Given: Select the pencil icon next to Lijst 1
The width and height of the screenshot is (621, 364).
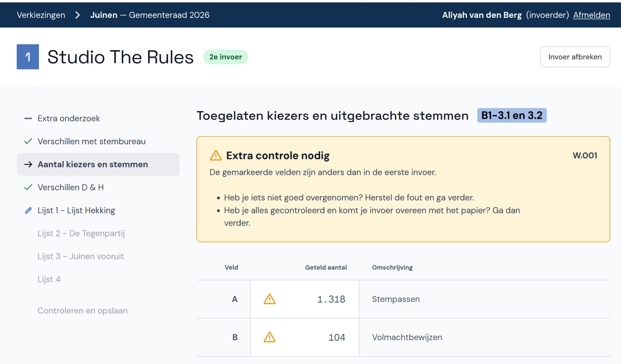Looking at the screenshot, I should pos(28,210).
